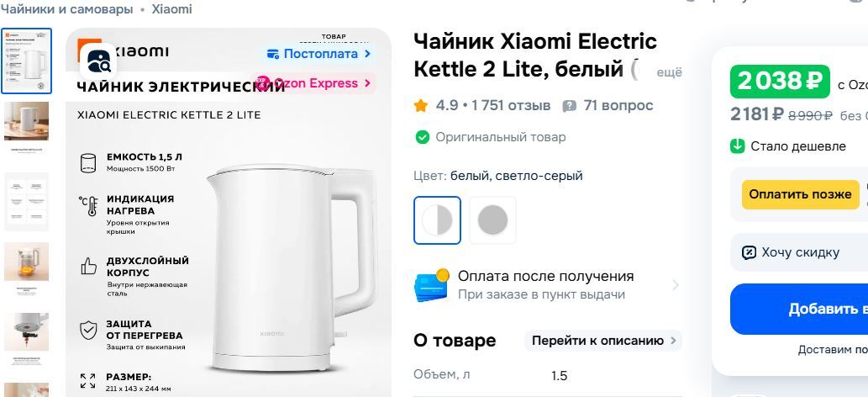The height and width of the screenshot is (397, 868).
Task: Click the image search camera icon
Action: tap(98, 61)
